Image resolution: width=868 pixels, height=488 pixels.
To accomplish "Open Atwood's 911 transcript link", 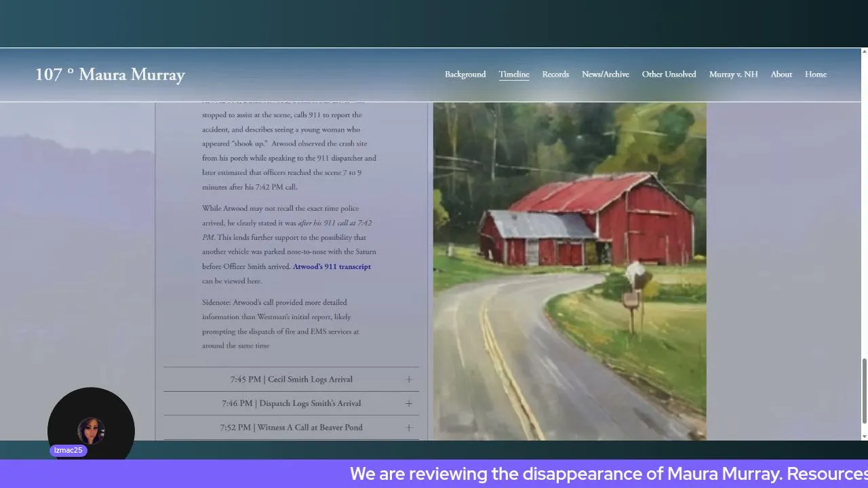I will click(332, 266).
